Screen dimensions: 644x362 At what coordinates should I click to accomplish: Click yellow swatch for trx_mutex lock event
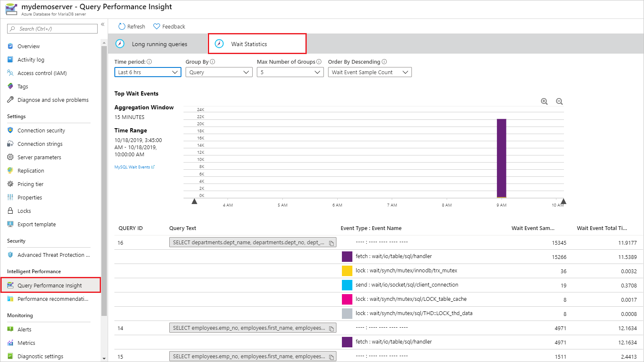pyautogui.click(x=347, y=271)
